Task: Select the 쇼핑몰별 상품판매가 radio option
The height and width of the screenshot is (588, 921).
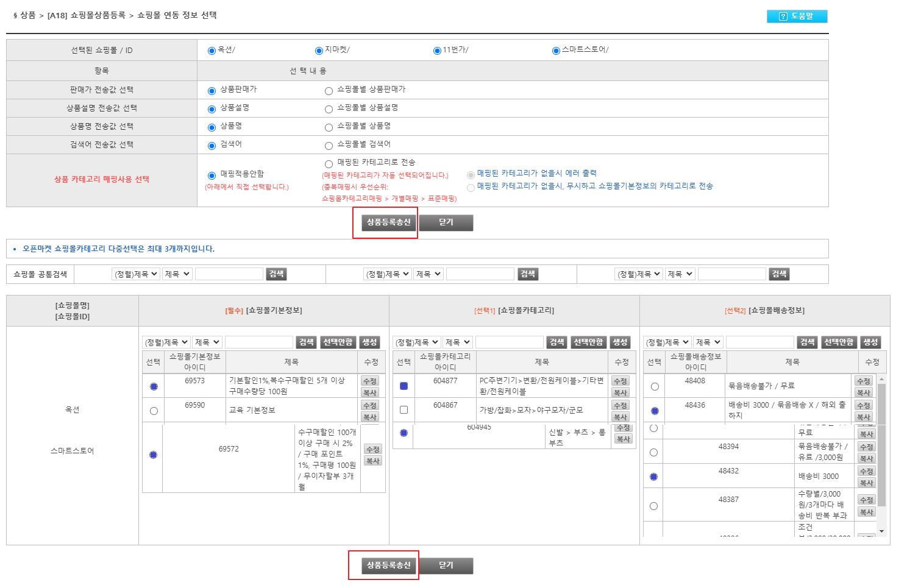Action: click(329, 91)
